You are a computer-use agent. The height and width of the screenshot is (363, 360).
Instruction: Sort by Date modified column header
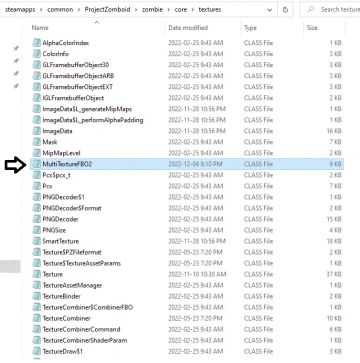(x=188, y=28)
